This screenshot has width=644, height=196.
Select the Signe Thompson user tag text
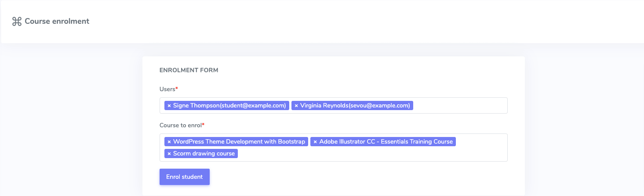point(229,106)
